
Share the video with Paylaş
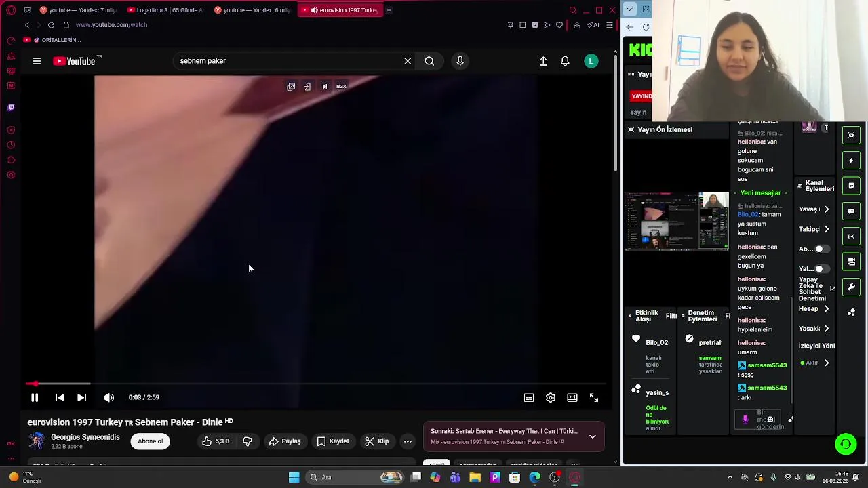pos(285,441)
